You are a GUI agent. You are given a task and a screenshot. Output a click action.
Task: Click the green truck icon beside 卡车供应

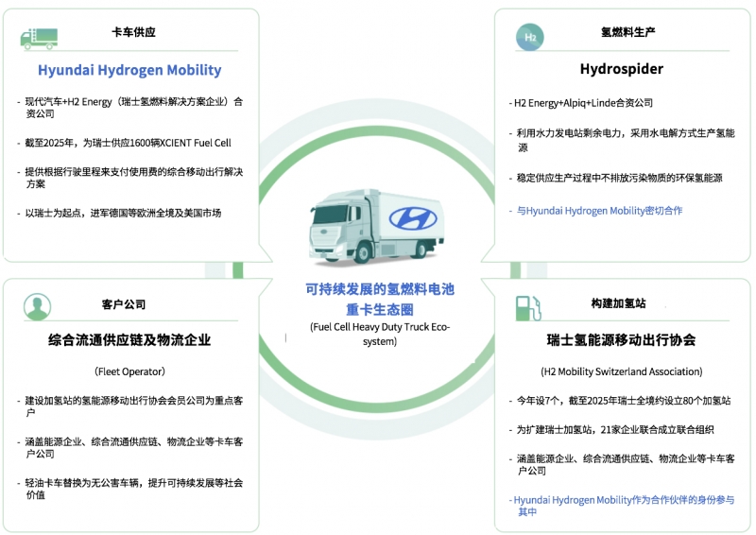(x=39, y=39)
